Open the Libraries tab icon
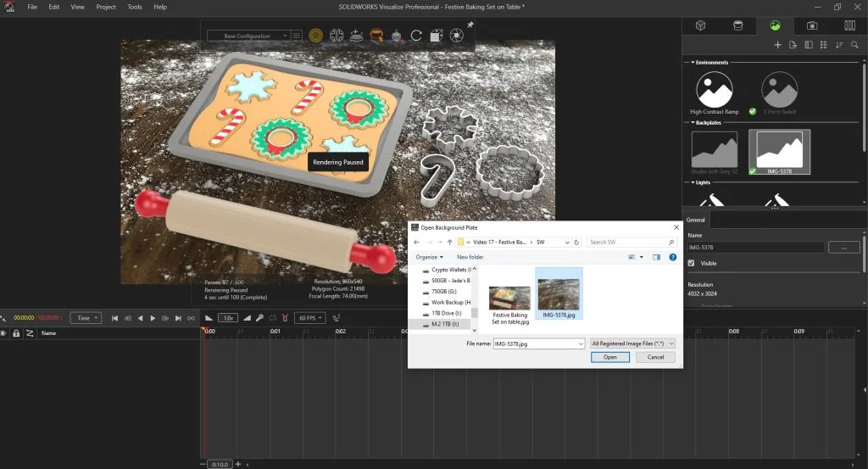 click(x=849, y=25)
